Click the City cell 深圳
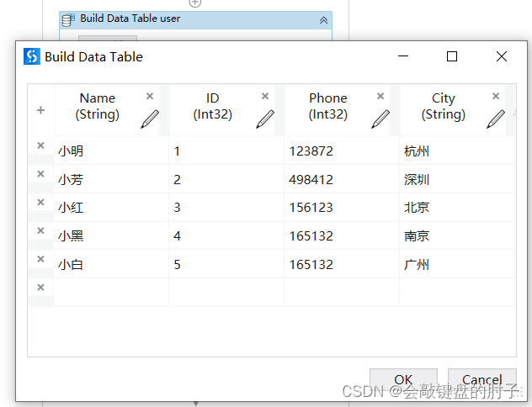This screenshot has height=407, width=532. pyautogui.click(x=457, y=179)
